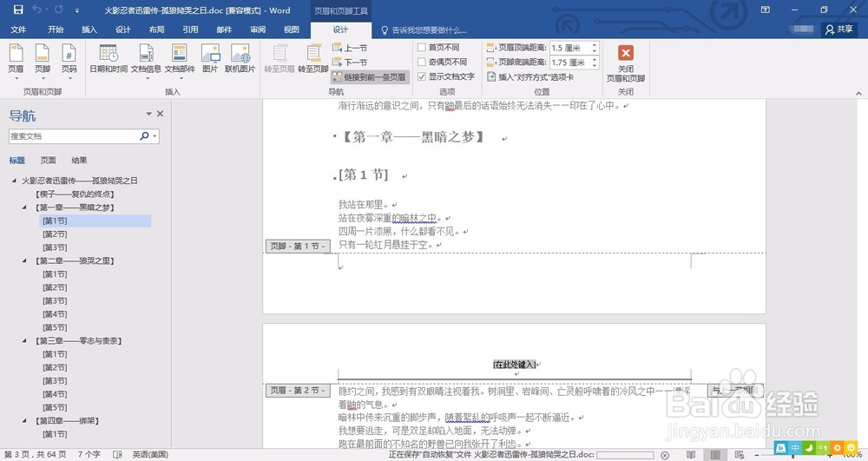Toggle 链接到前一条页眉 link to previous

(x=370, y=77)
